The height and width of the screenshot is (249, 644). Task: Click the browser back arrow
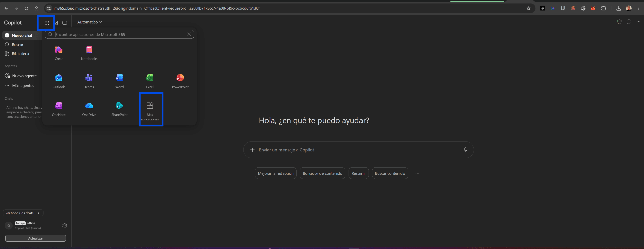6,8
